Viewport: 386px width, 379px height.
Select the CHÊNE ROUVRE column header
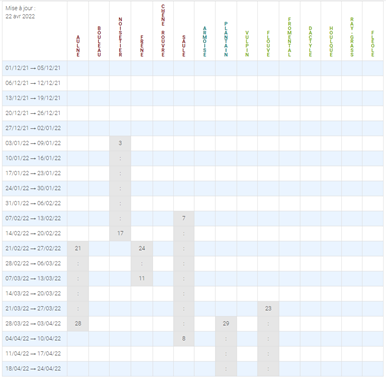pos(163,31)
